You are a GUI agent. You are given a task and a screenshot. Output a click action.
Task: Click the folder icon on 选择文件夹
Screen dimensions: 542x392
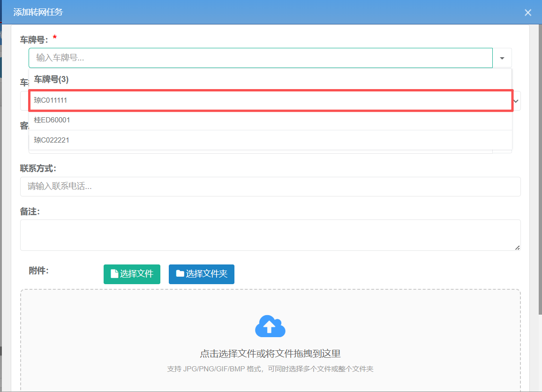point(180,274)
